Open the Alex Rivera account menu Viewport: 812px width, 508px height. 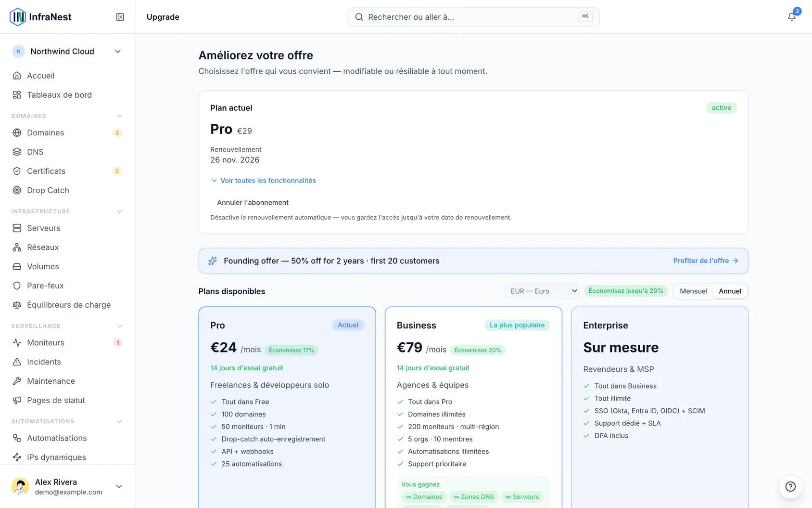click(x=67, y=486)
